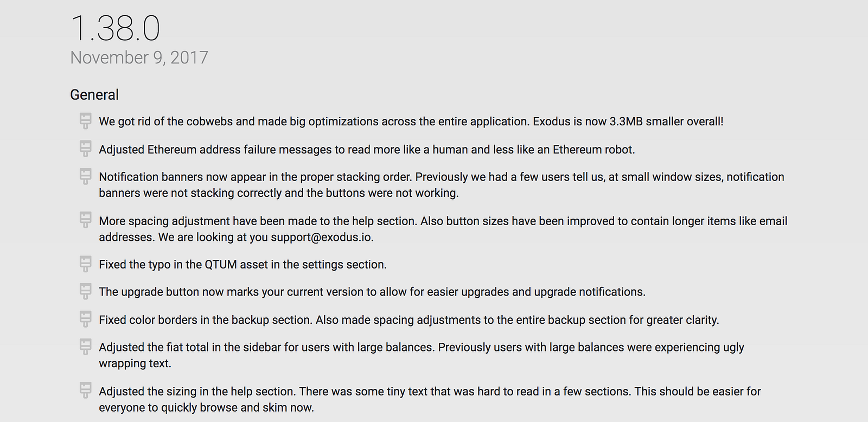The width and height of the screenshot is (868, 422).
Task: Click the bullet icon next to fiat total entry
Action: click(85, 347)
